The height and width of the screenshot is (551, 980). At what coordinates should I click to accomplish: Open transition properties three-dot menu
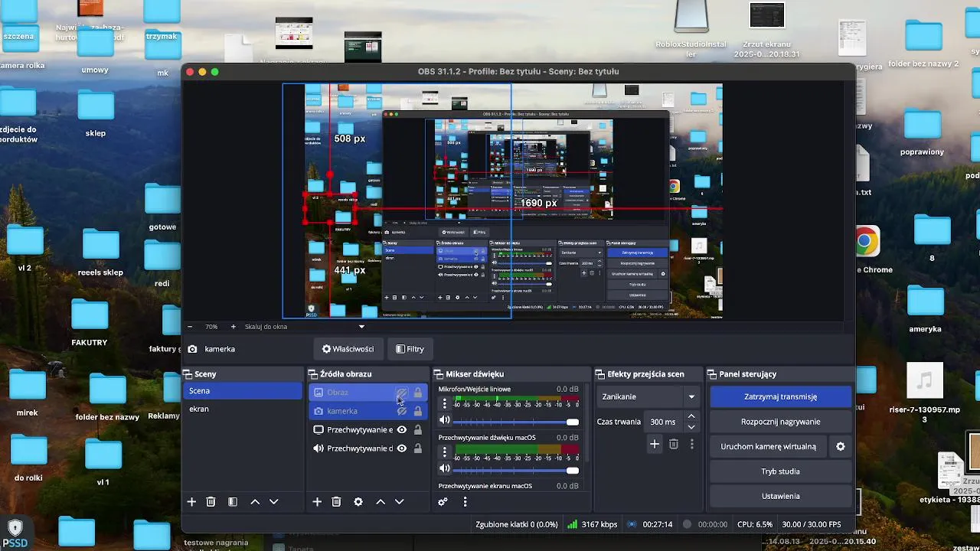click(692, 444)
